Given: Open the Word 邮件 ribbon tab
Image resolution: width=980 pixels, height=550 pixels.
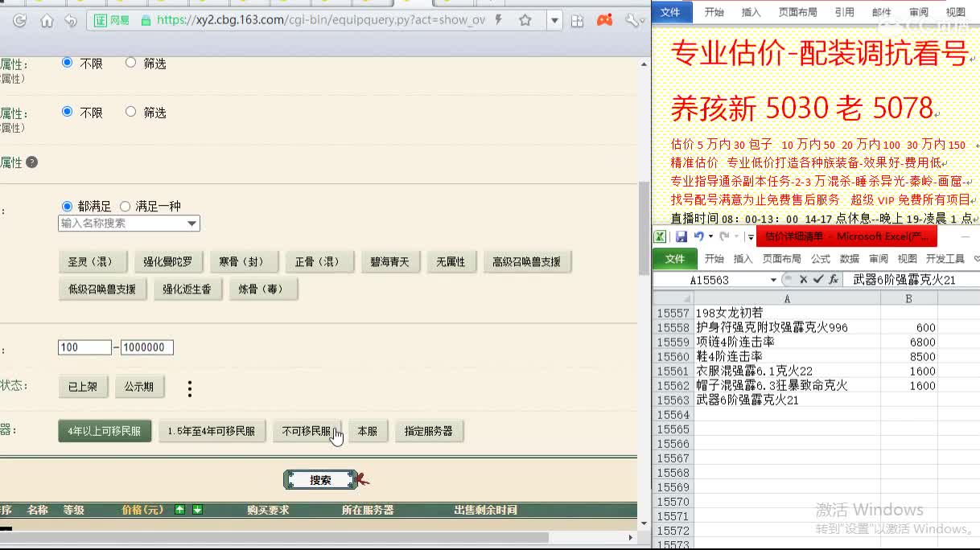Looking at the screenshot, I should (882, 12).
